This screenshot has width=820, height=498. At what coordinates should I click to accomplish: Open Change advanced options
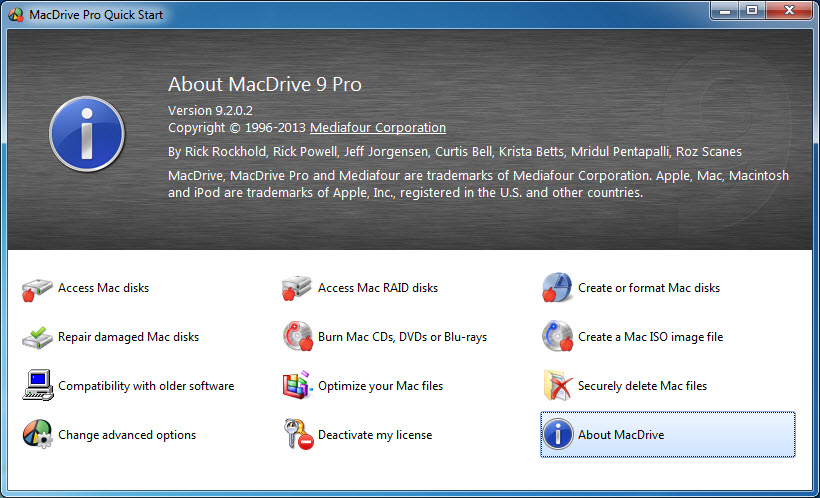tap(127, 435)
